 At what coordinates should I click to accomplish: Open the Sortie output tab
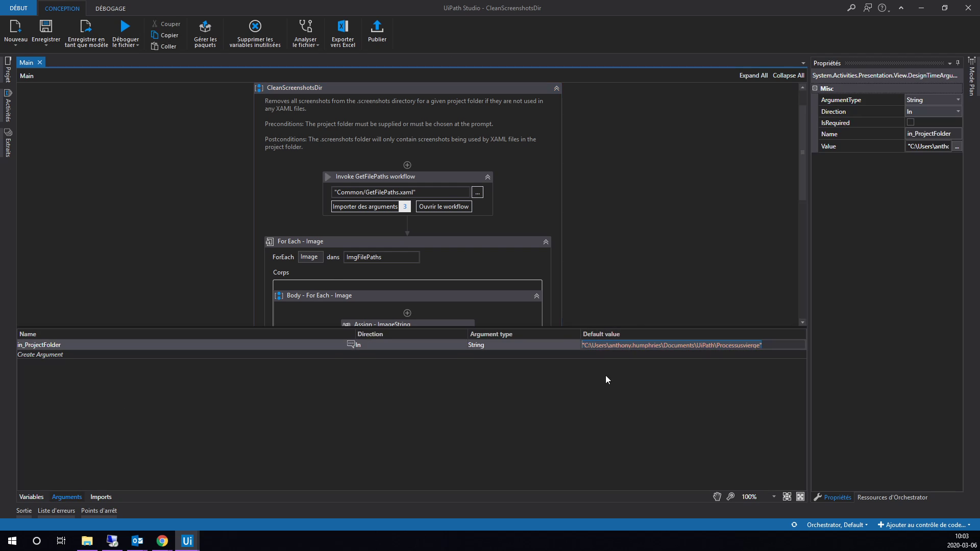pos(24,510)
